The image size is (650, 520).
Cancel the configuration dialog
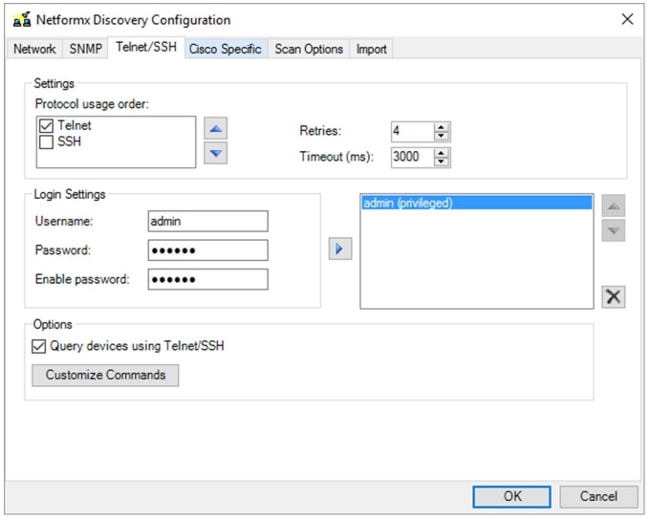(599, 496)
